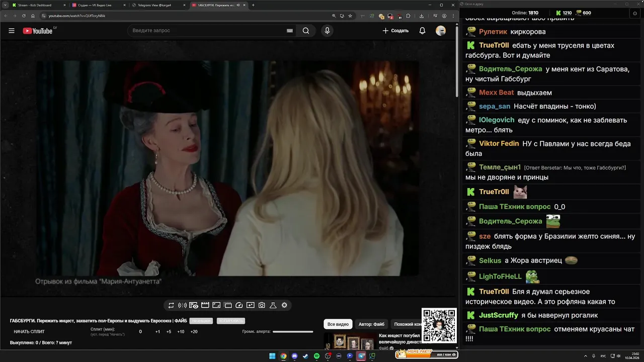
Task: Open Discord from the taskbar
Action: tap(294, 356)
